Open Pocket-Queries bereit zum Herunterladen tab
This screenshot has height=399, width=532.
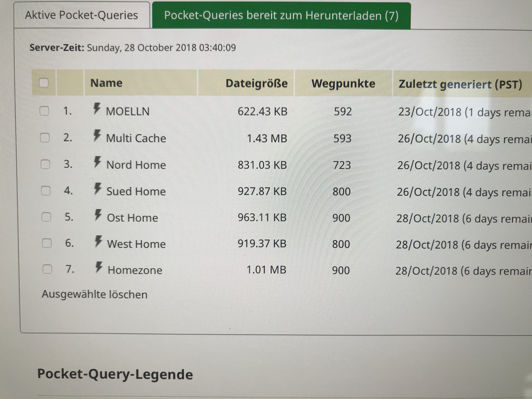click(281, 16)
